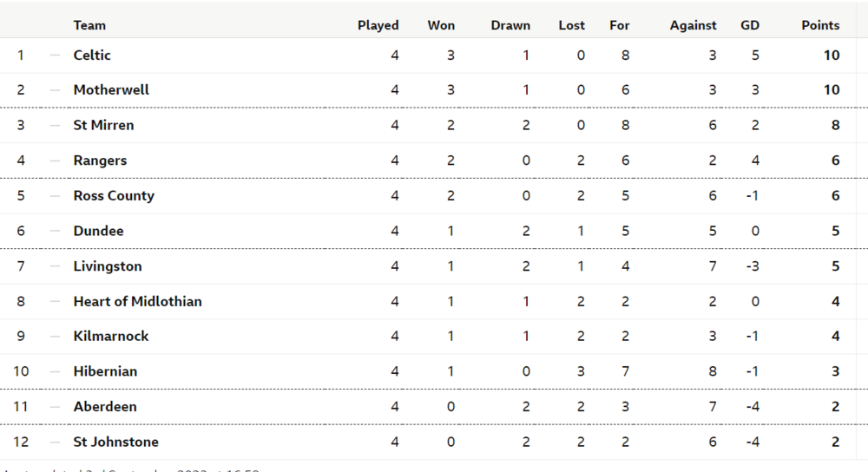Click the Played column header
This screenshot has width=868, height=472.
pyautogui.click(x=378, y=25)
